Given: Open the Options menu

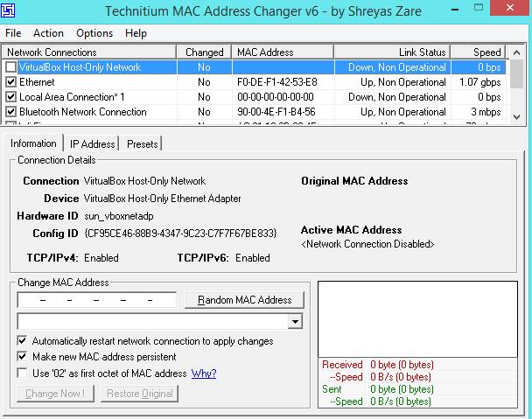Looking at the screenshot, I should click(94, 33).
